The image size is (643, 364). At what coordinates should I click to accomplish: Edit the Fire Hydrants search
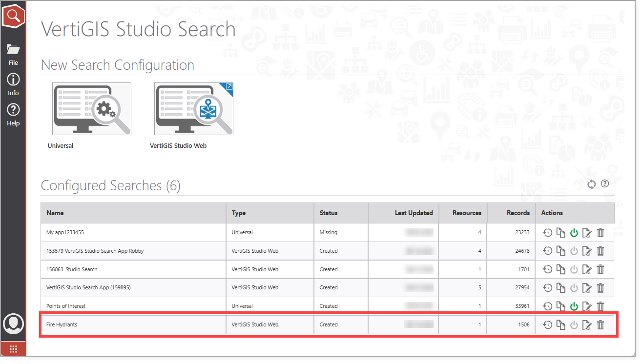click(587, 324)
